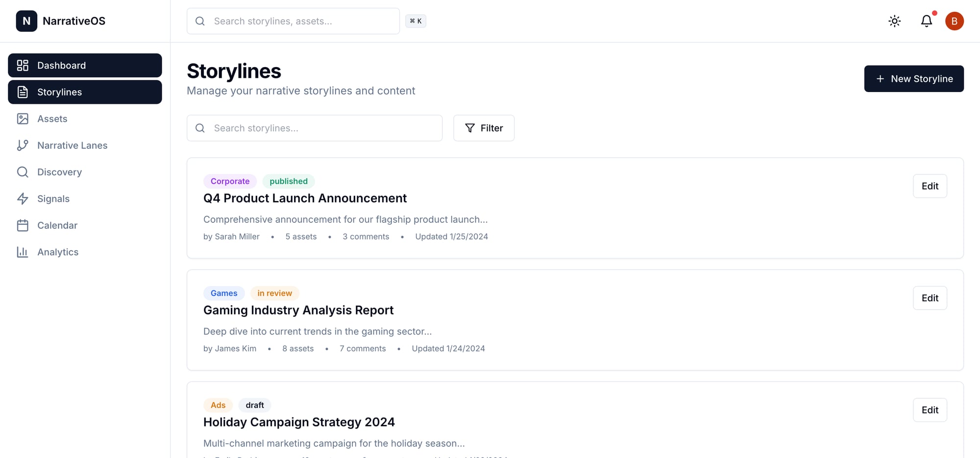
Task: Open the Filter button label
Action: 491,128
